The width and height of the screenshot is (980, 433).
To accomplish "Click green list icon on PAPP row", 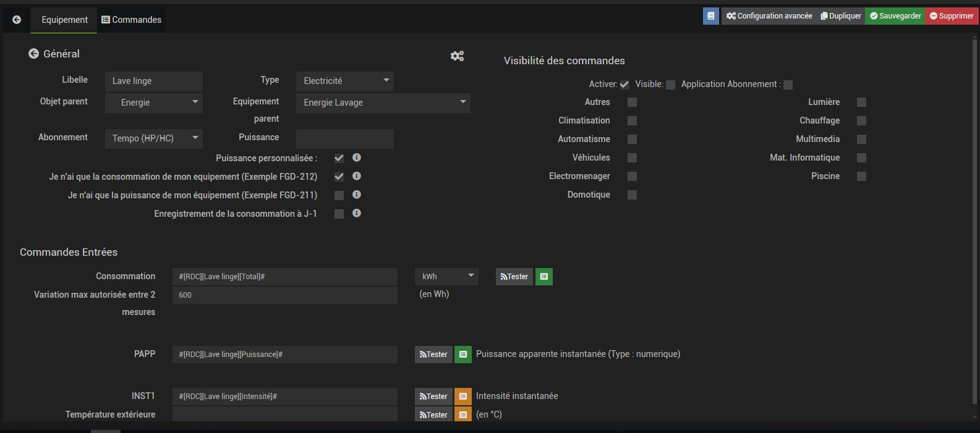I will (x=462, y=355).
